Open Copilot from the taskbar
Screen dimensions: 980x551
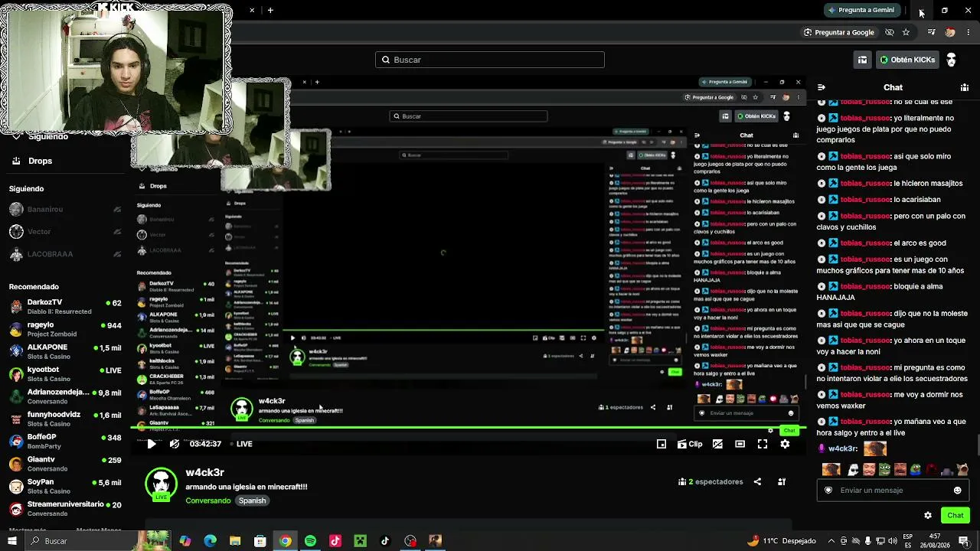[x=185, y=541]
